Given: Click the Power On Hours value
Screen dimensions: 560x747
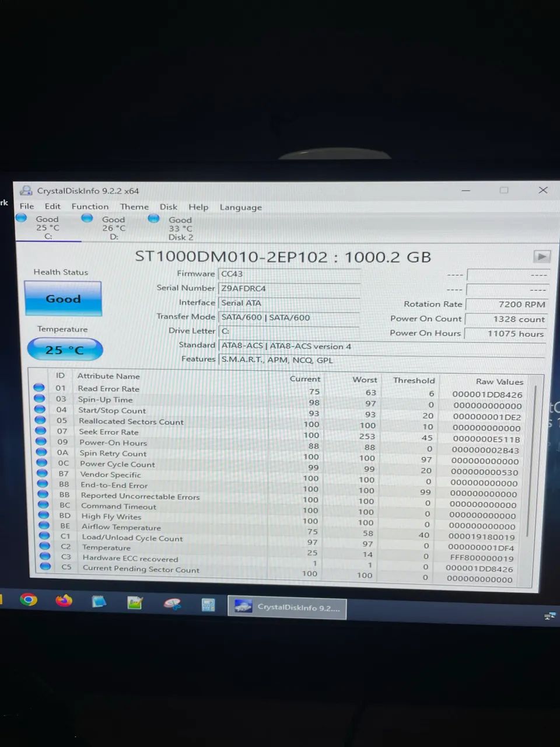Looking at the screenshot, I should point(506,333).
